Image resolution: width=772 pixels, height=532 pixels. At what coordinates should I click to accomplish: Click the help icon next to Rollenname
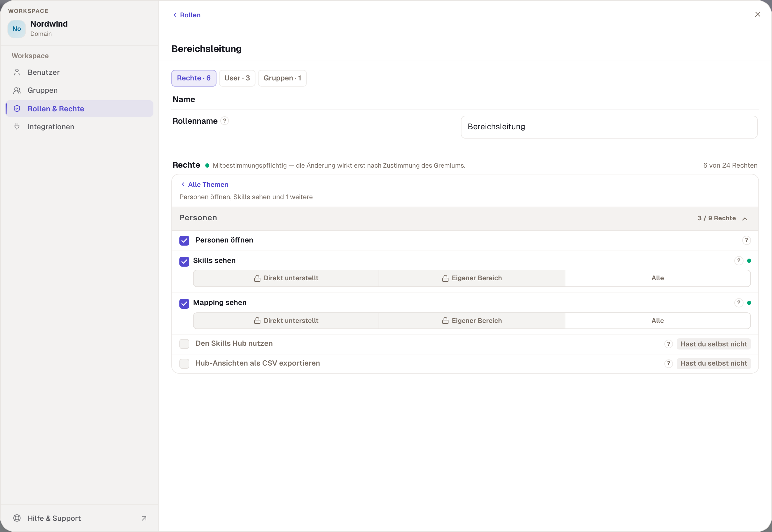[225, 121]
